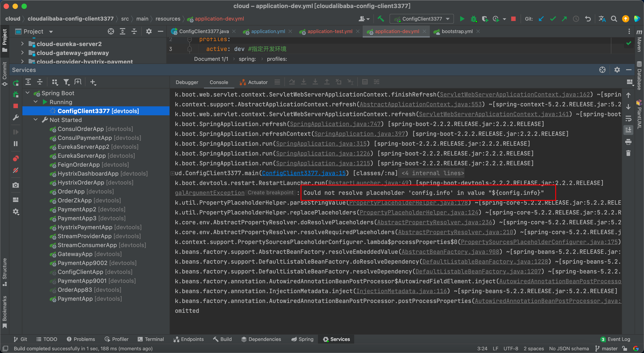
Task: Expand cloud-eureka-server2 module
Action: click(x=23, y=44)
